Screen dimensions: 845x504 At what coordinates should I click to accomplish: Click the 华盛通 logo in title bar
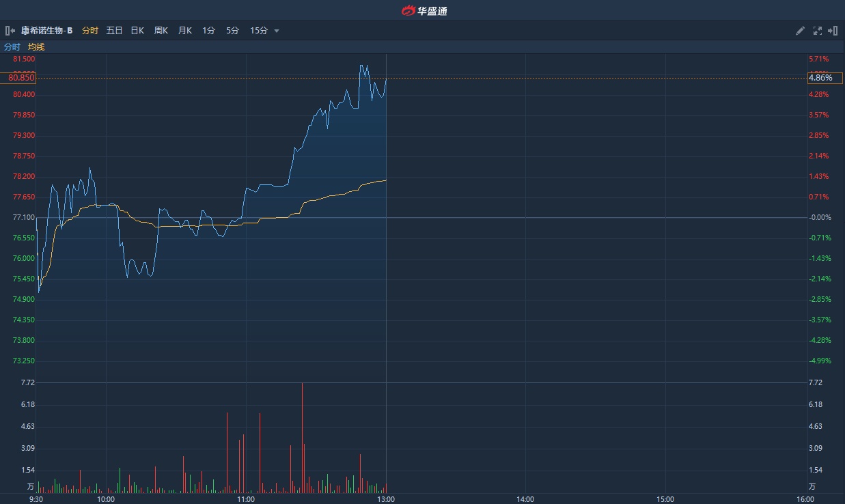coord(424,10)
